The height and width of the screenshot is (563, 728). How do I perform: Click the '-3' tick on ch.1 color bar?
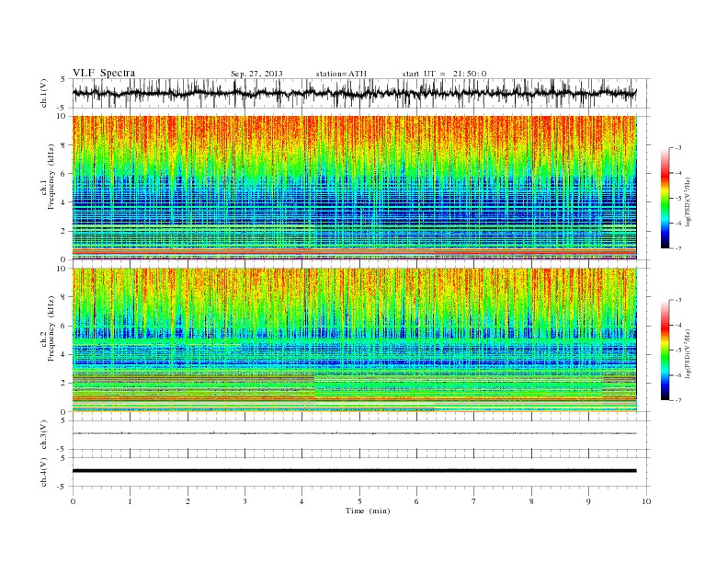[x=677, y=148]
